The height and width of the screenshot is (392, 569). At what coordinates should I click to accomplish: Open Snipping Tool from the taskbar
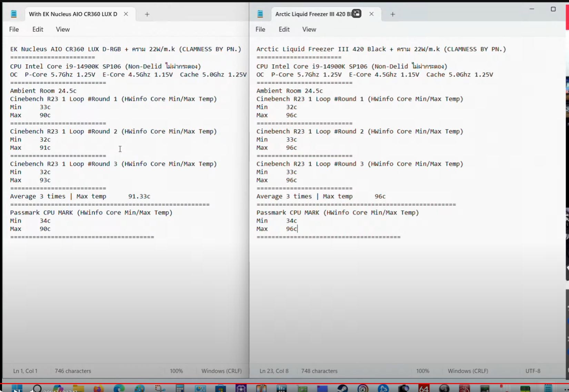click(x=160, y=389)
